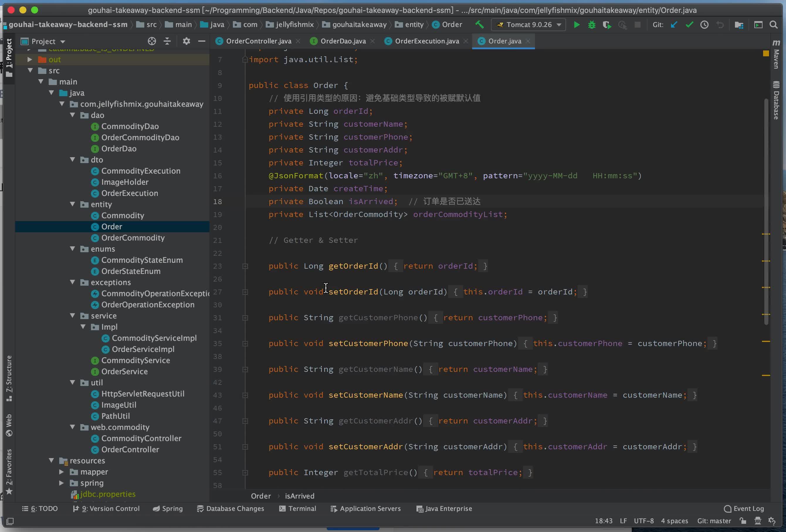
Task: Open the Database tool window
Action: pos(776,100)
